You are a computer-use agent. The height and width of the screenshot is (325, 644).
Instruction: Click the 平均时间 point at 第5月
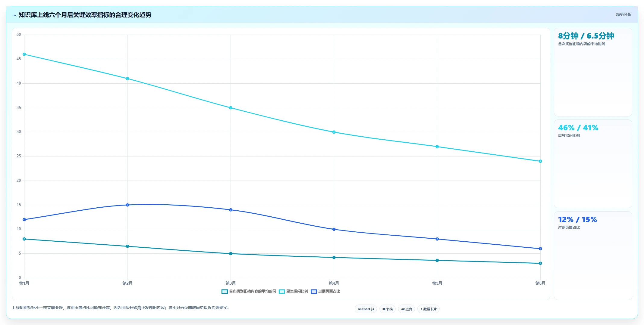click(437, 260)
